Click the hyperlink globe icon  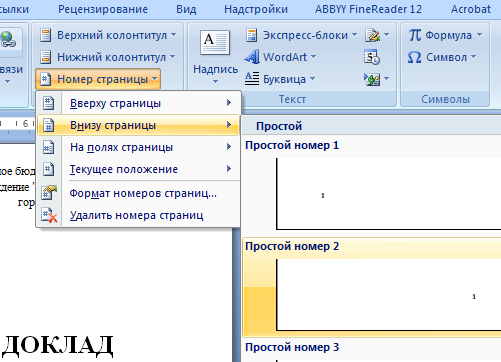tap(7, 40)
